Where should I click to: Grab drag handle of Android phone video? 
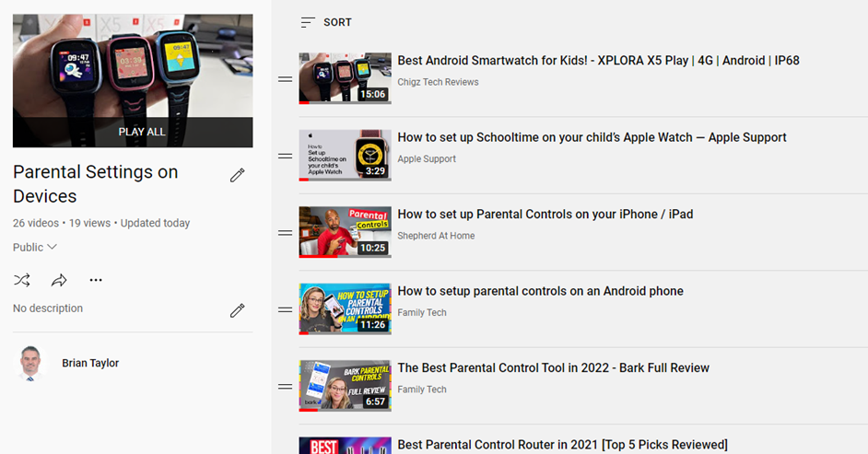pos(285,310)
